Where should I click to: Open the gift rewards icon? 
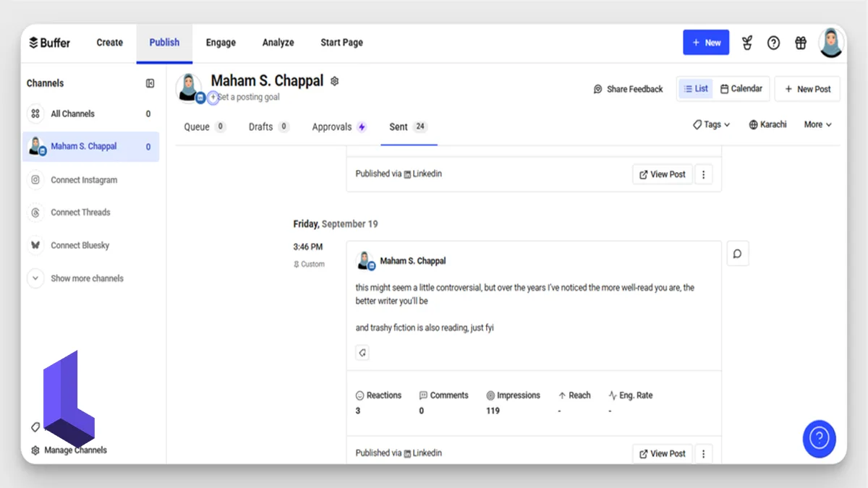coord(800,43)
